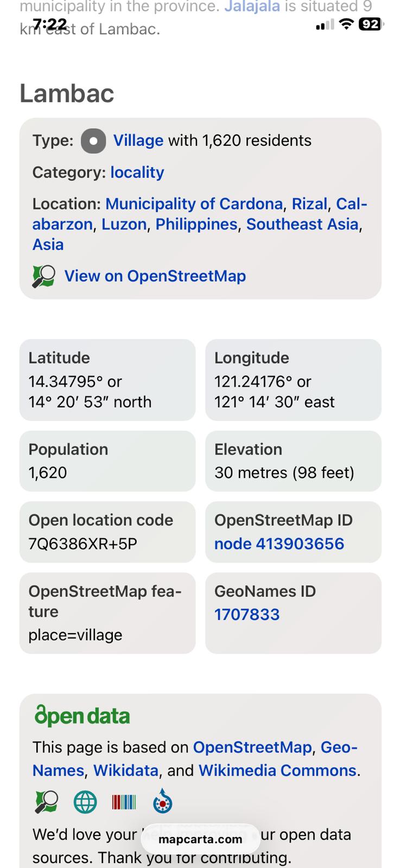
Task: Click the GeoNames globe icon
Action: (x=85, y=802)
